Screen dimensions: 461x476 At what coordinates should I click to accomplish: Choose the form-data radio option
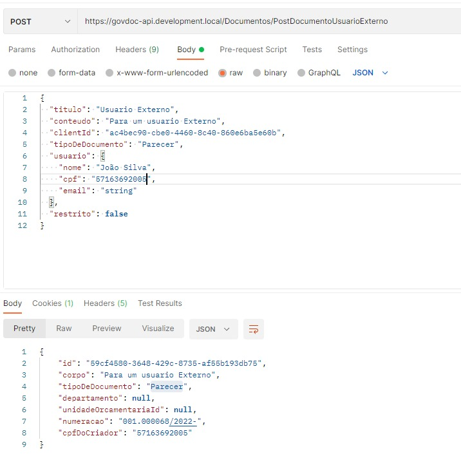[x=52, y=73]
